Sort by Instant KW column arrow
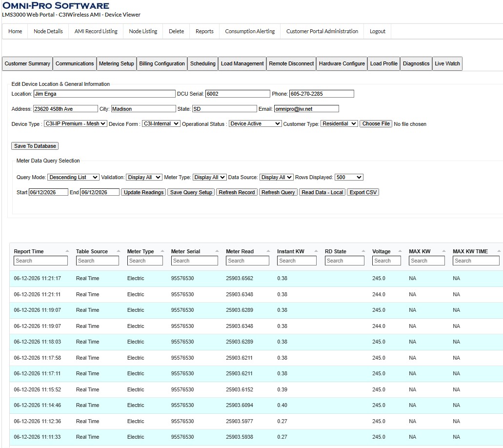The height and width of the screenshot is (448, 503). [x=316, y=251]
